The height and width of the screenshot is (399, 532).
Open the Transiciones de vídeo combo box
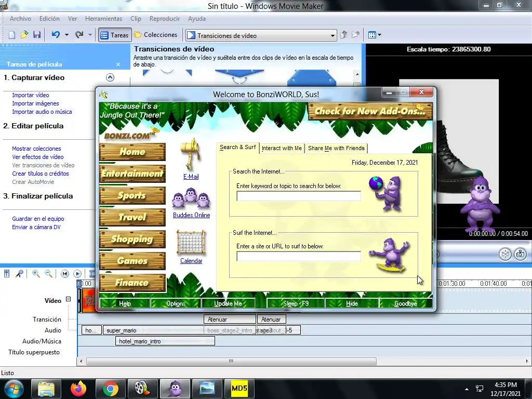click(261, 35)
